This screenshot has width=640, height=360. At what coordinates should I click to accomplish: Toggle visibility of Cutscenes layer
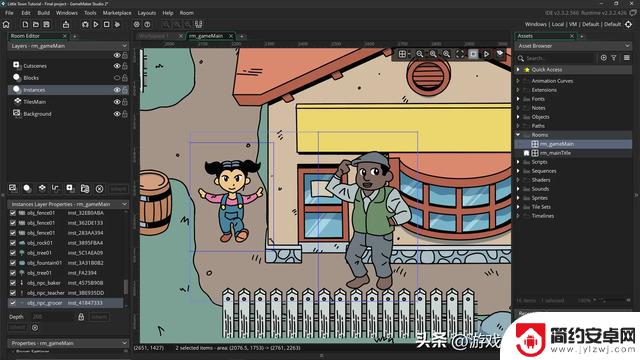tap(117, 66)
